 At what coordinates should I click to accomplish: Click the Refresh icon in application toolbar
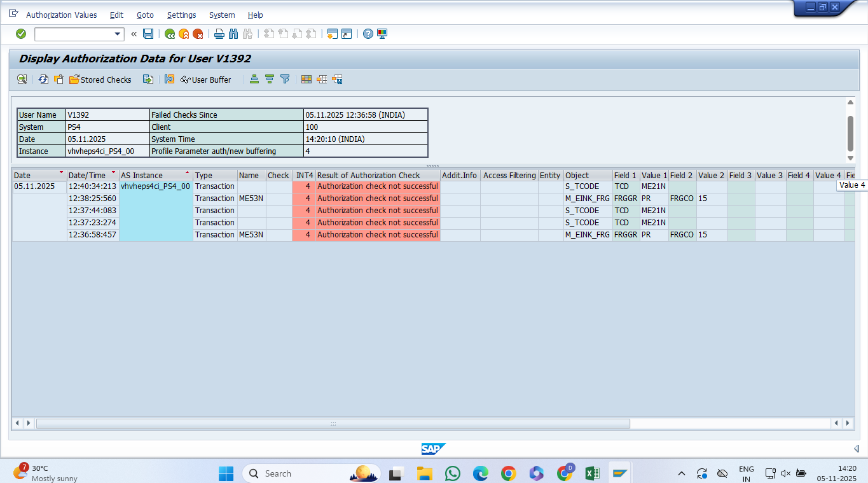(43, 80)
